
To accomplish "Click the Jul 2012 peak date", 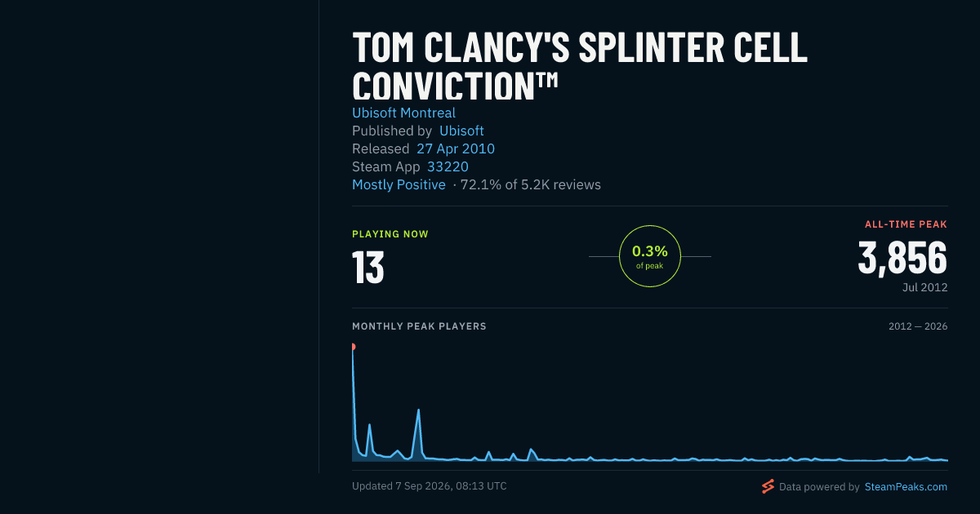I will pos(925,287).
